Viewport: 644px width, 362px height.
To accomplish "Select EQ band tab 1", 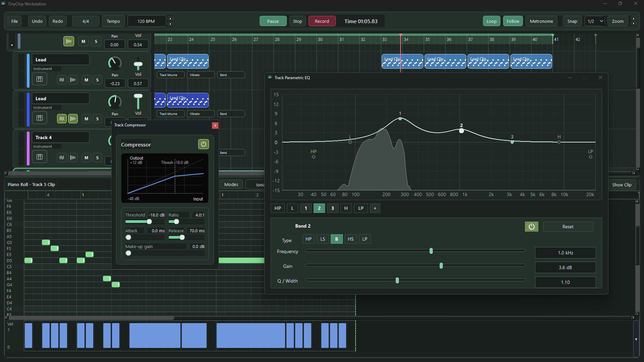I will [306, 208].
